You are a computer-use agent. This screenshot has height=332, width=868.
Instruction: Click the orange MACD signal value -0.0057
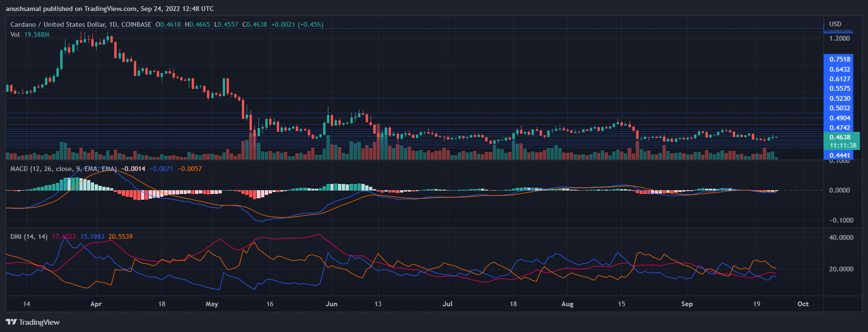pyautogui.click(x=190, y=169)
